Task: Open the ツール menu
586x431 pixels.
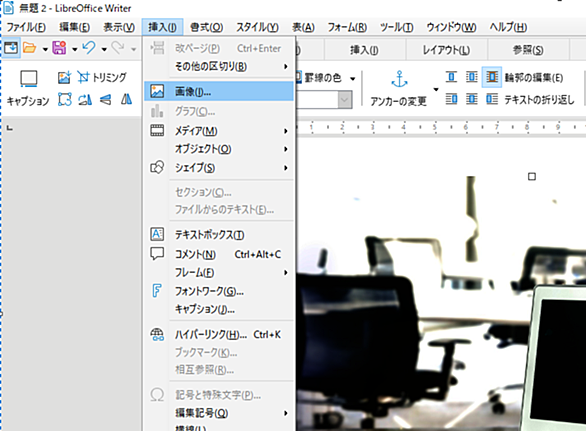Action: [x=396, y=27]
